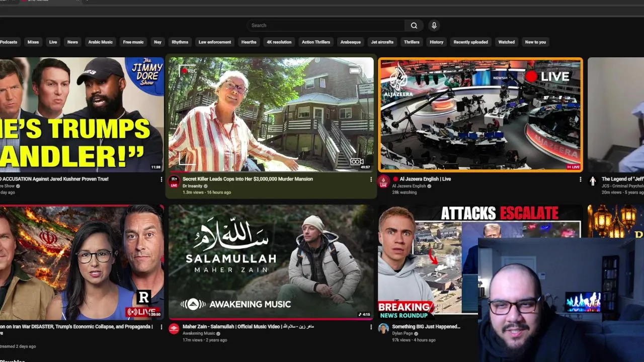Select the Recently uploaded filter chip

tap(470, 42)
